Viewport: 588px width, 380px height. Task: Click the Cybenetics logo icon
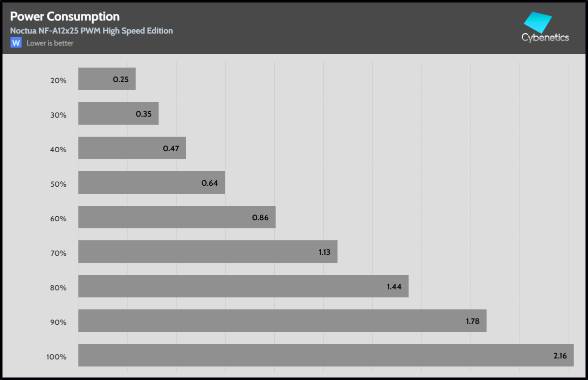[x=537, y=23]
